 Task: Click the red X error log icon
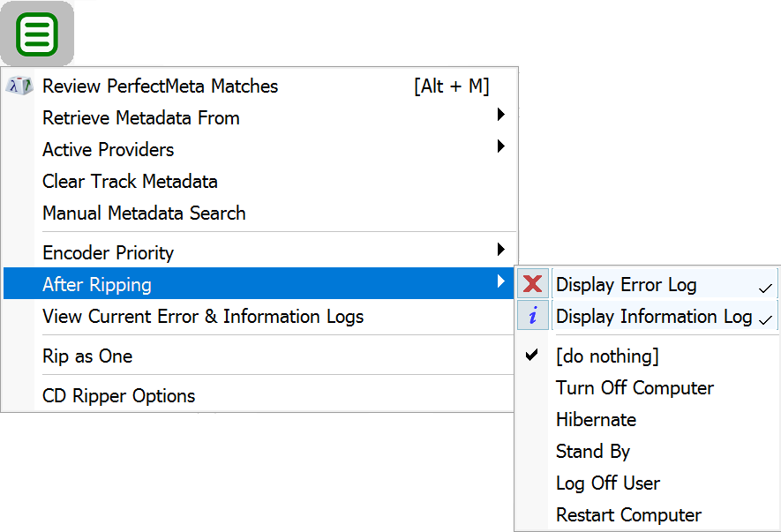(533, 284)
